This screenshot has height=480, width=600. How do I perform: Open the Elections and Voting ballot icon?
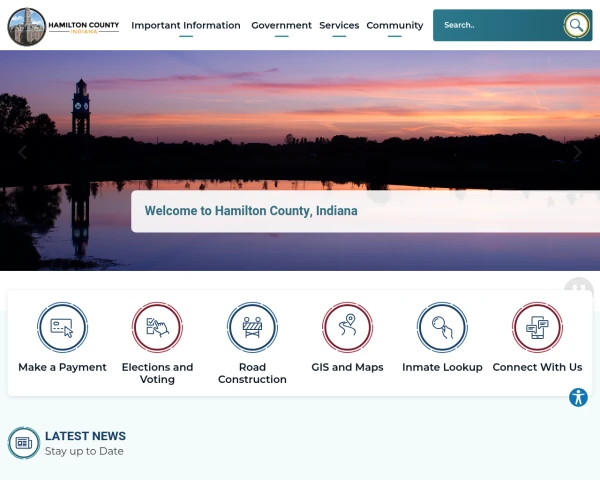(157, 327)
